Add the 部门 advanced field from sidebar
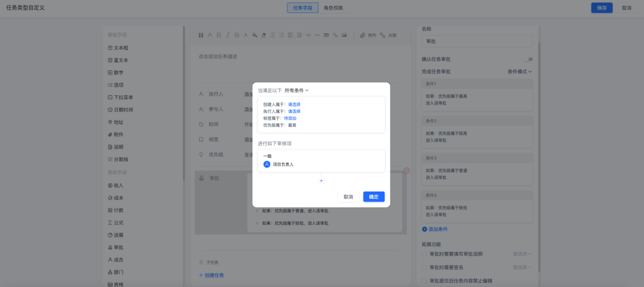Screen dimensions: 644x287 [116, 272]
